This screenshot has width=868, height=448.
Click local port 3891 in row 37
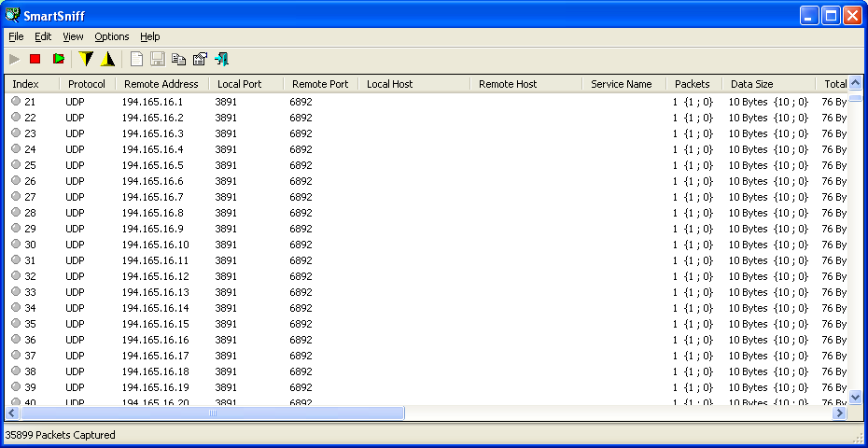[226, 356]
